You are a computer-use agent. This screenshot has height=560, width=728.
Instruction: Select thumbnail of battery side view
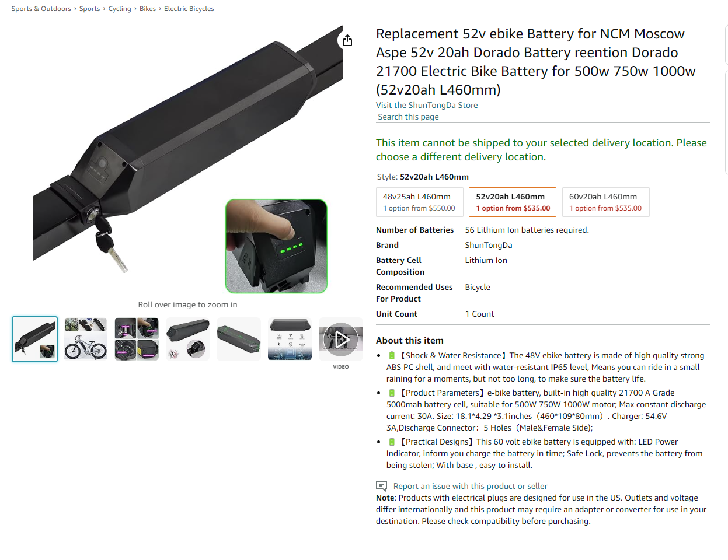click(239, 339)
